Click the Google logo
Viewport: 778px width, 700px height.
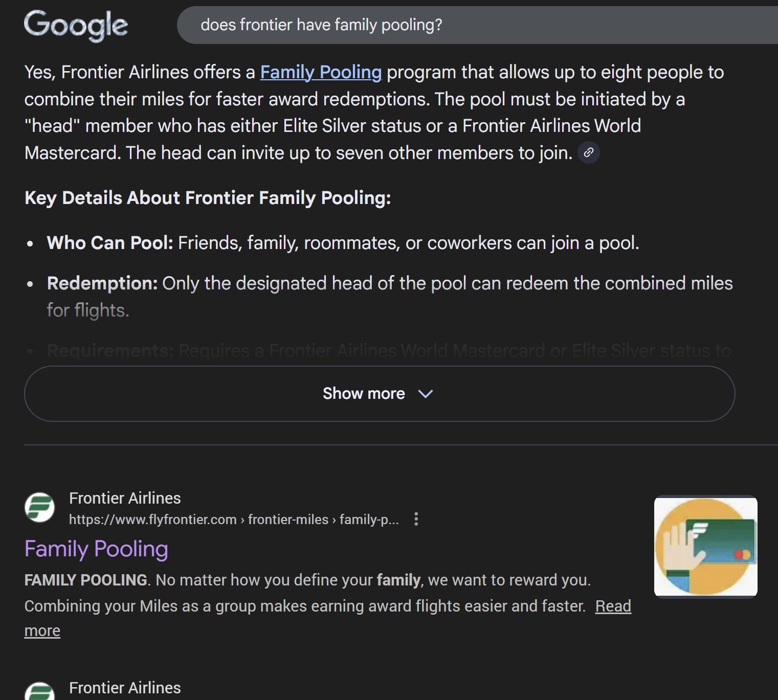tap(76, 25)
